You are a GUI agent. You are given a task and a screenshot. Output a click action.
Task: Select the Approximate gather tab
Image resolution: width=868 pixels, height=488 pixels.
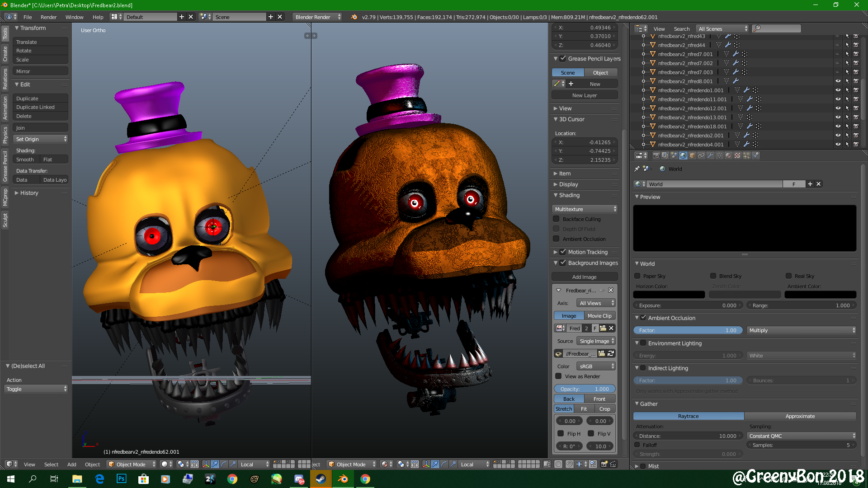click(x=800, y=416)
